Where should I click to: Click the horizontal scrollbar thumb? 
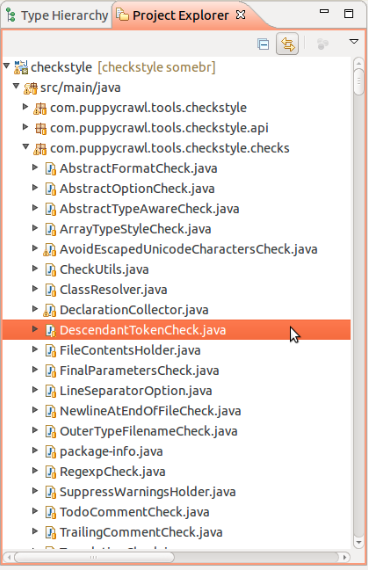[94, 557]
